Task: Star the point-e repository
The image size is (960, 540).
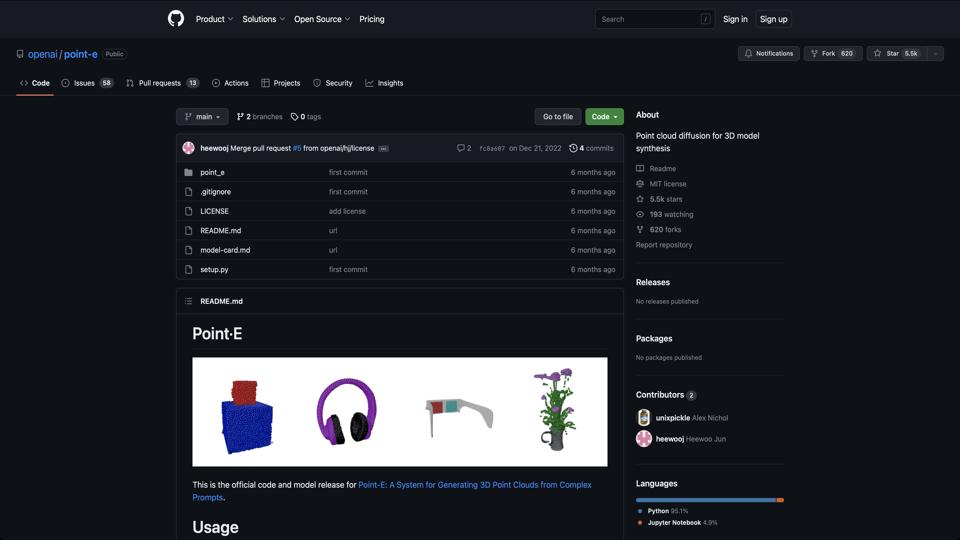Action: click(x=894, y=54)
